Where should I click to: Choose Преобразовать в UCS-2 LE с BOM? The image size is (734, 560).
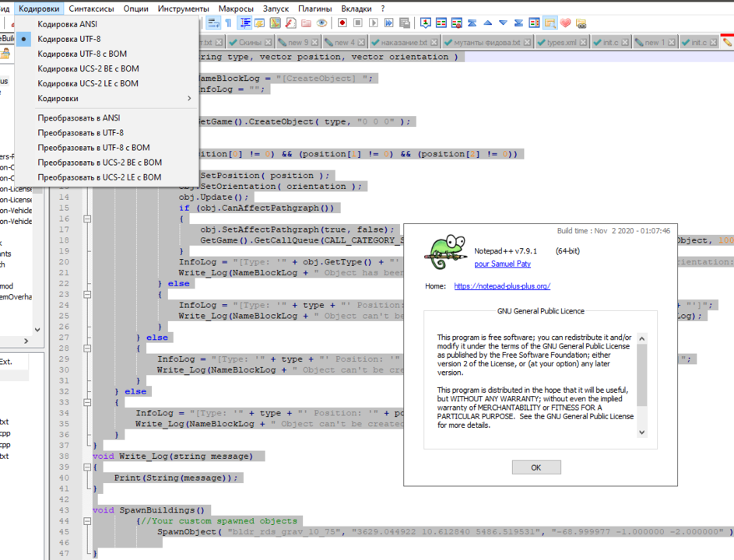[107, 178]
